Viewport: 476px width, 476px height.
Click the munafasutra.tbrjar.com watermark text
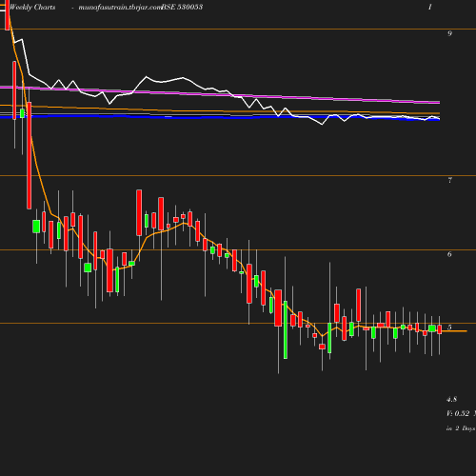pos(120,8)
